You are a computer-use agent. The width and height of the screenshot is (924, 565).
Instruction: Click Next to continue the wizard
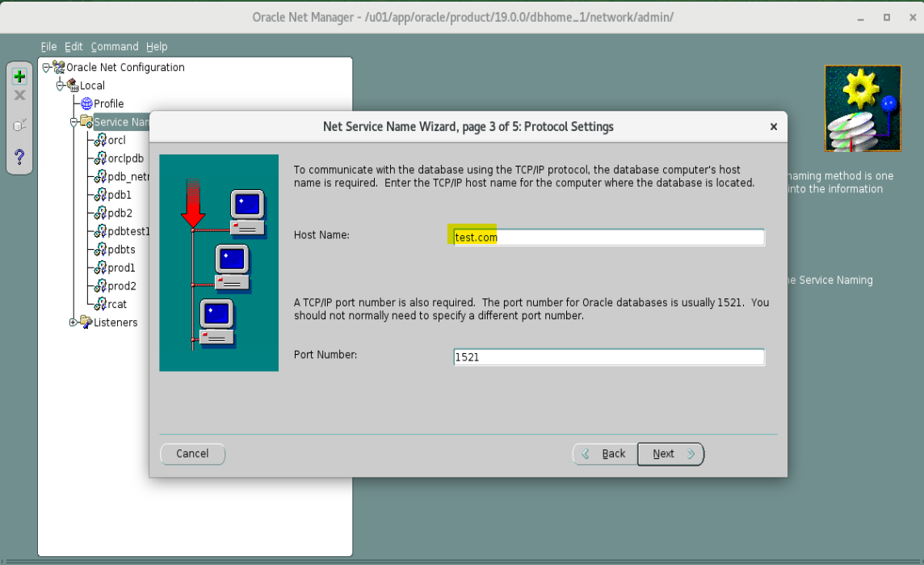670,454
